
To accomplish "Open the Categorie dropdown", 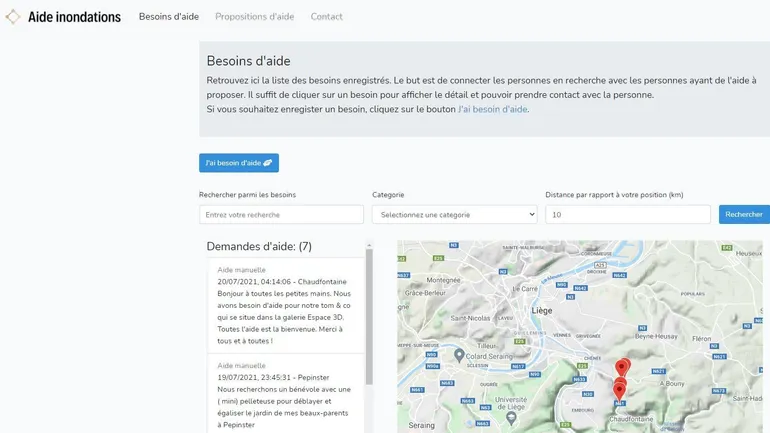I will 454,214.
